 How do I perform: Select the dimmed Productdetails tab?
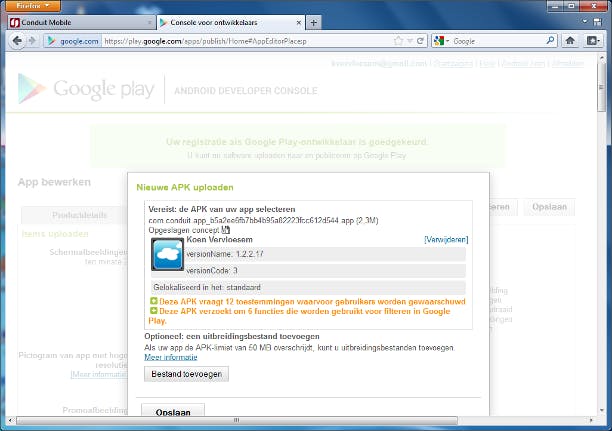[79, 215]
